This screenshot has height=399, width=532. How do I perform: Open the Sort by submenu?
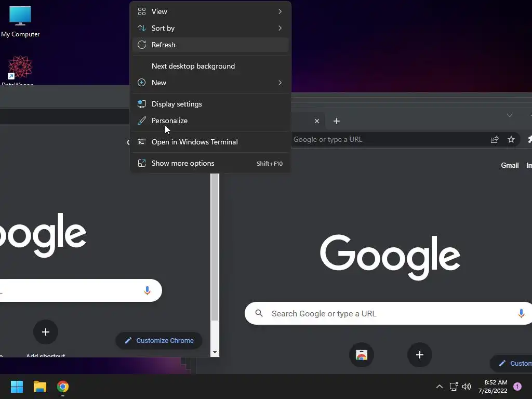point(210,28)
